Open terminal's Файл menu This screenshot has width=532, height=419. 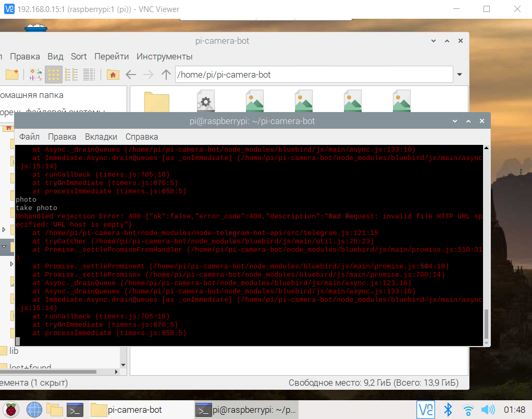pos(29,137)
